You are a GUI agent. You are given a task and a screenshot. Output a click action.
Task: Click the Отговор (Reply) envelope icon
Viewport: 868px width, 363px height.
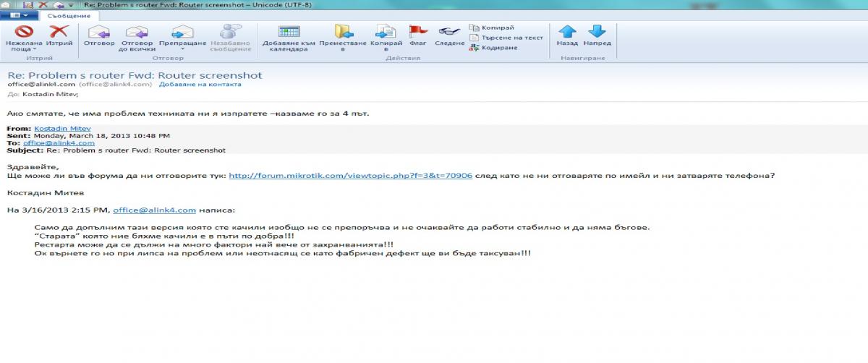(98, 33)
